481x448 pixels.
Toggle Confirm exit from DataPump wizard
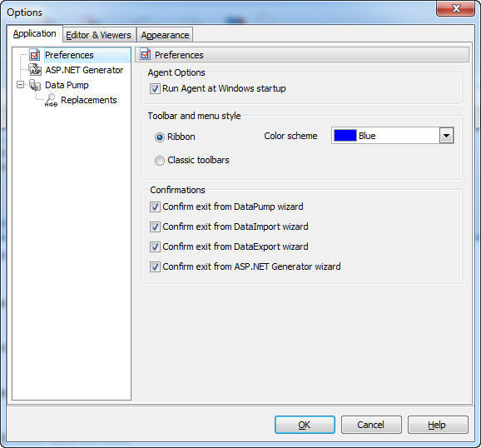(155, 207)
